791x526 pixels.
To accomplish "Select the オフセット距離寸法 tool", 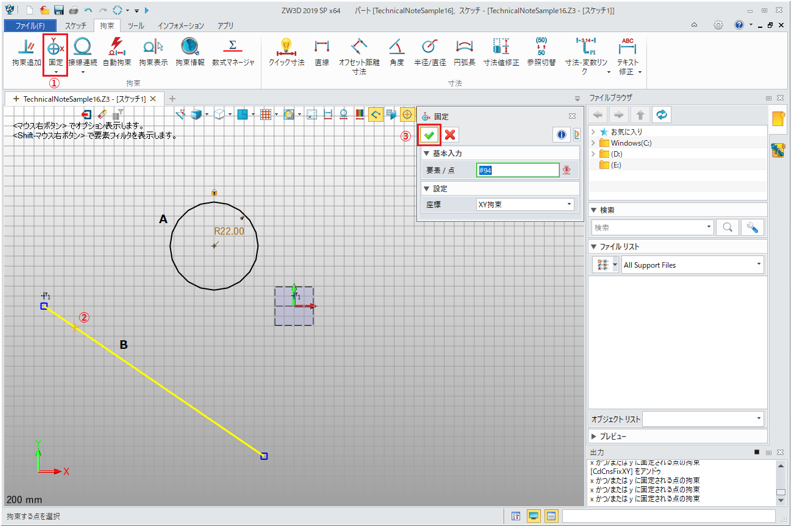I will pos(359,56).
